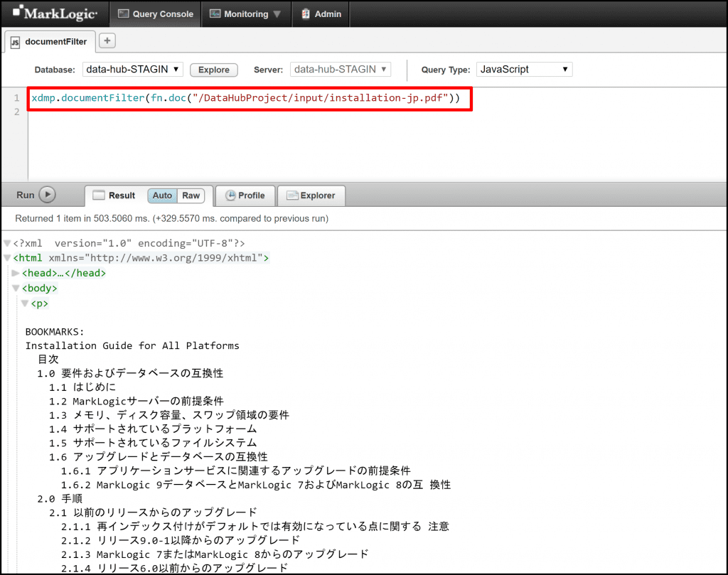This screenshot has height=575, width=728.
Task: Click '2.1 以前のリリースからのアップグレード' line
Action: coord(154,512)
